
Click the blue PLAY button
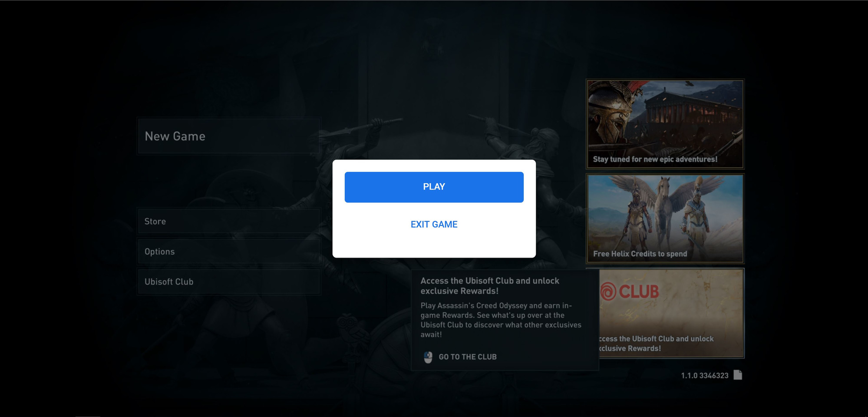pyautogui.click(x=434, y=187)
